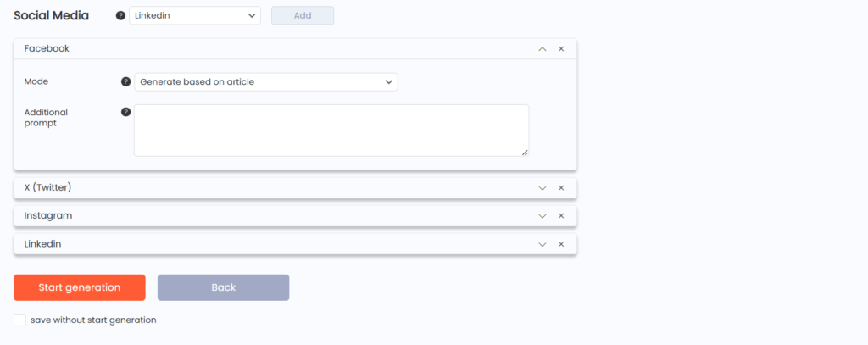868x345 pixels.
Task: Click the help icon beside Additional prompt
Action: 125,112
